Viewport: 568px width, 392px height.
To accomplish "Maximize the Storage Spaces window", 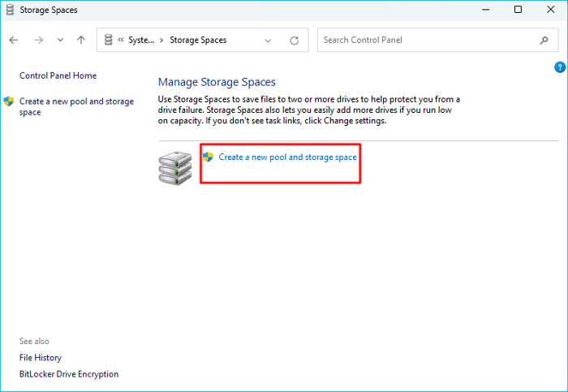I will [518, 10].
